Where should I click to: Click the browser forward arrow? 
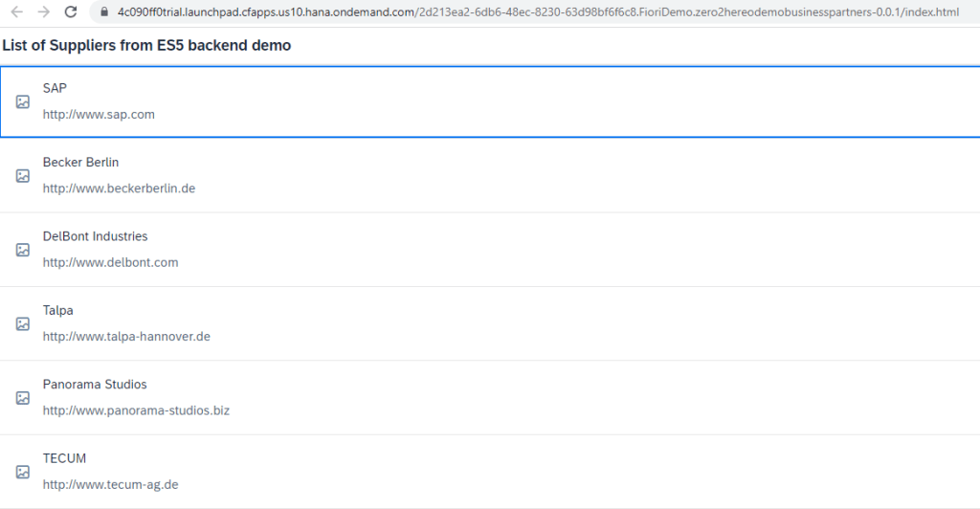(43, 12)
